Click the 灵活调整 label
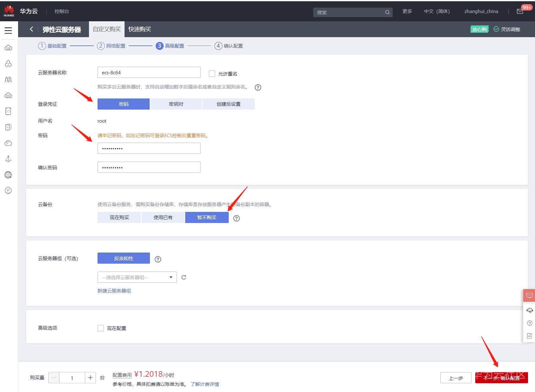 (511, 29)
